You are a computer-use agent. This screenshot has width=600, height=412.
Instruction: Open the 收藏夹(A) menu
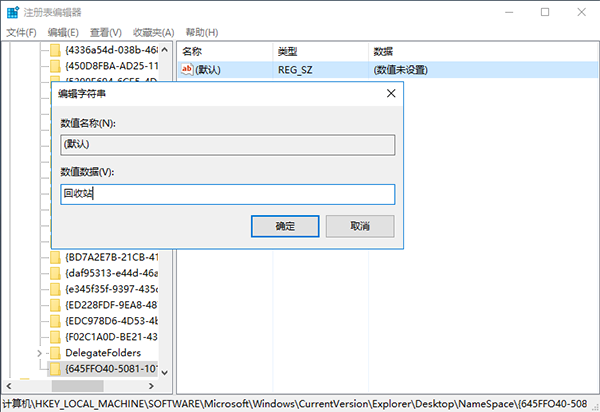(153, 33)
